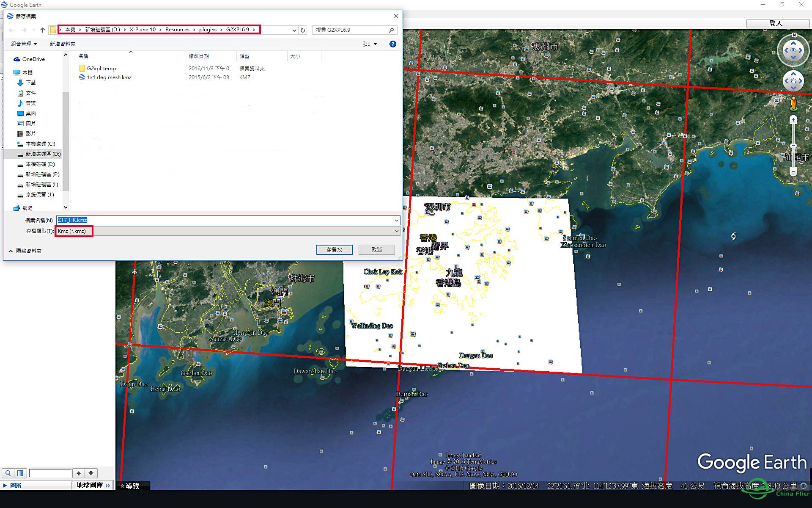Select drive 新增磁碟區 (F:)
The width and height of the screenshot is (812, 508).
[38, 174]
